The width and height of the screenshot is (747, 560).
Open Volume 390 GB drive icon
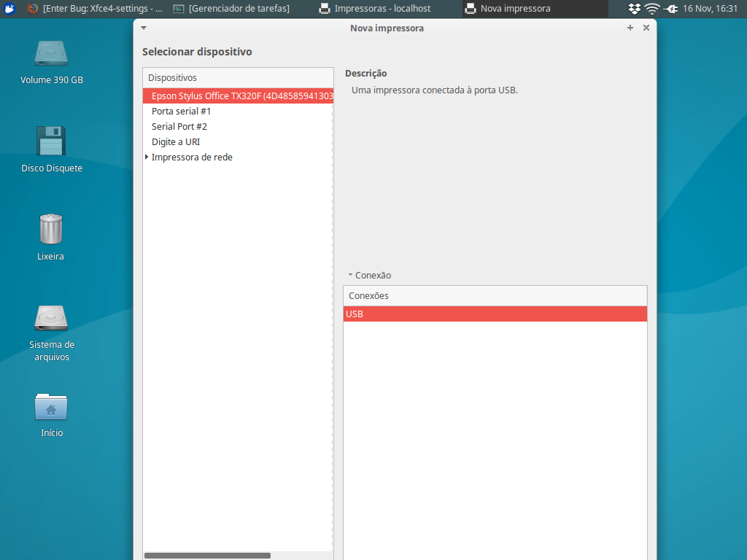tap(51, 55)
